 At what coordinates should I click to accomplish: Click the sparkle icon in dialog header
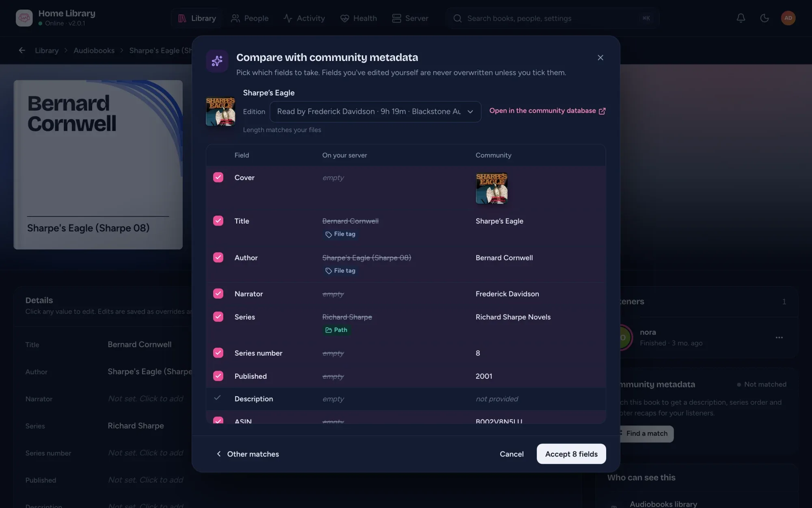point(217,61)
